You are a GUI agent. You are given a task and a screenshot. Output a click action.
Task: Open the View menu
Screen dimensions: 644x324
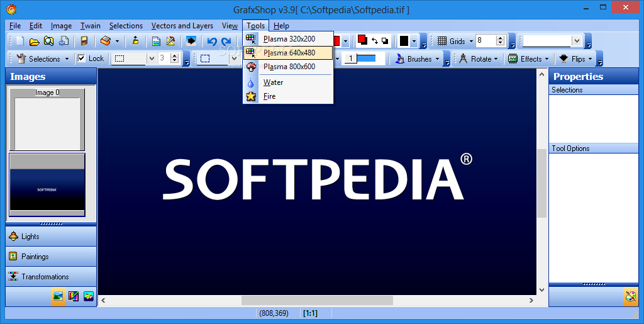(230, 25)
